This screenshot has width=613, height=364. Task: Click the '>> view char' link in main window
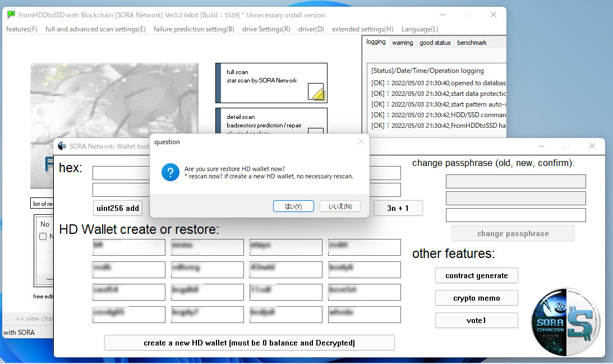[x=34, y=319]
